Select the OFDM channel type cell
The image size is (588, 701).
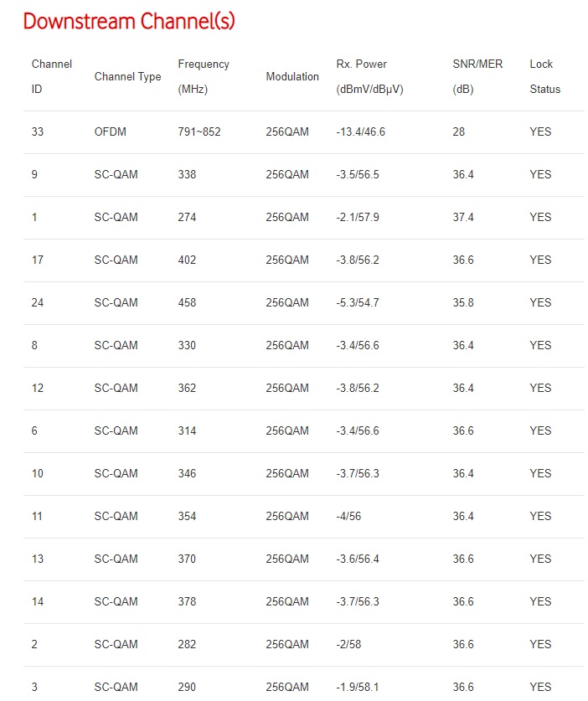click(x=111, y=132)
